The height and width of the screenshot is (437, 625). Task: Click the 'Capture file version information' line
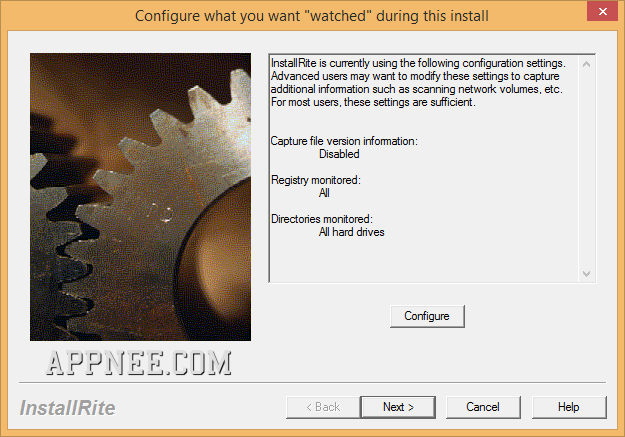pyautogui.click(x=344, y=141)
